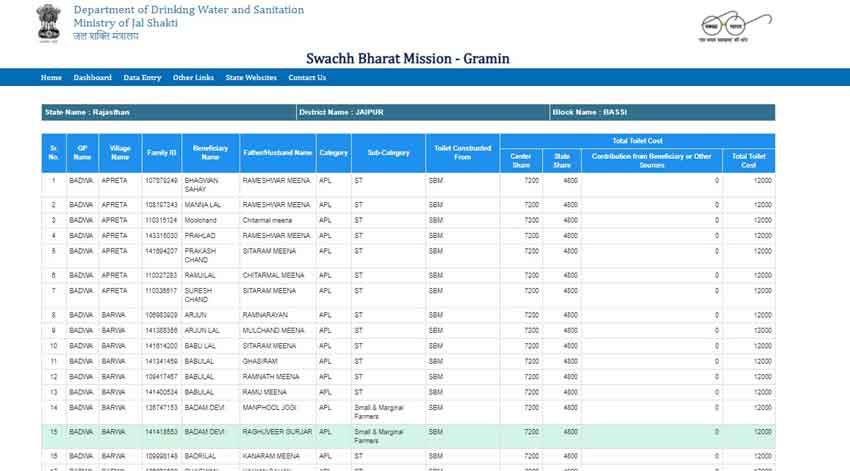850x471 pixels.
Task: Click father name KANARAM MEENA in row 16
Action: 271,456
